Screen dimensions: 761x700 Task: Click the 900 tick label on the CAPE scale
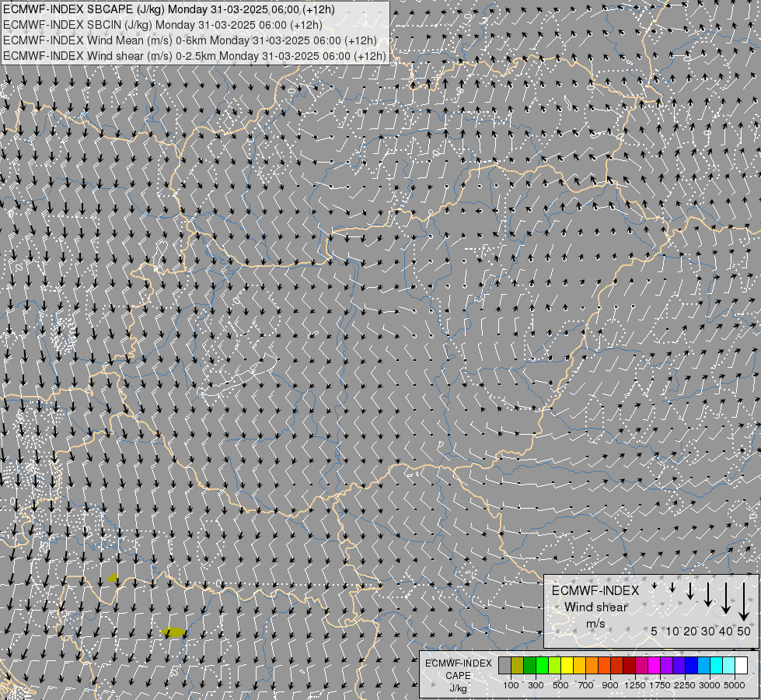tap(610, 685)
